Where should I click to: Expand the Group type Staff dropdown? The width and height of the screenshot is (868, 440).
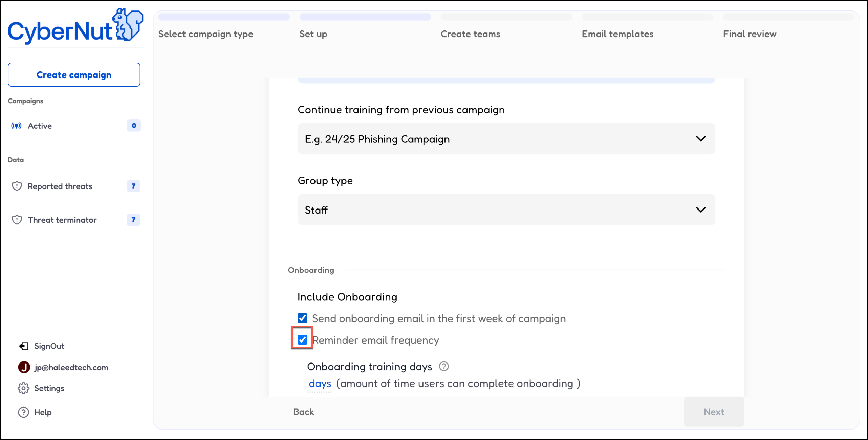[x=506, y=210]
